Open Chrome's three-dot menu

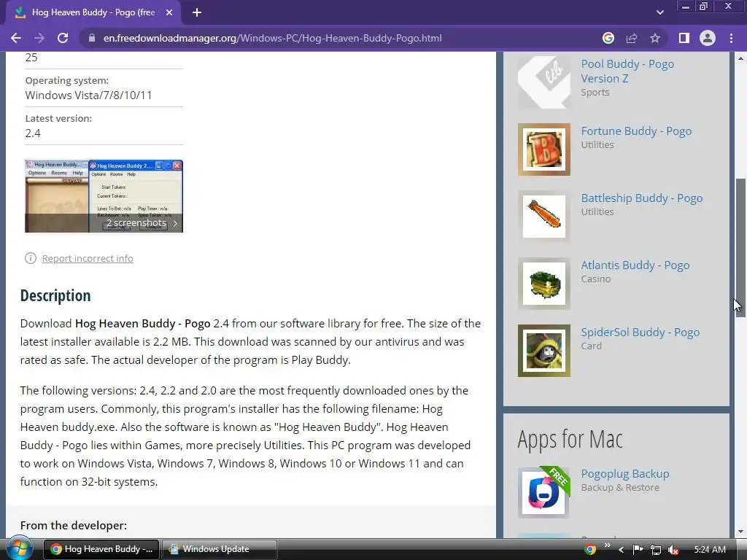(x=731, y=38)
